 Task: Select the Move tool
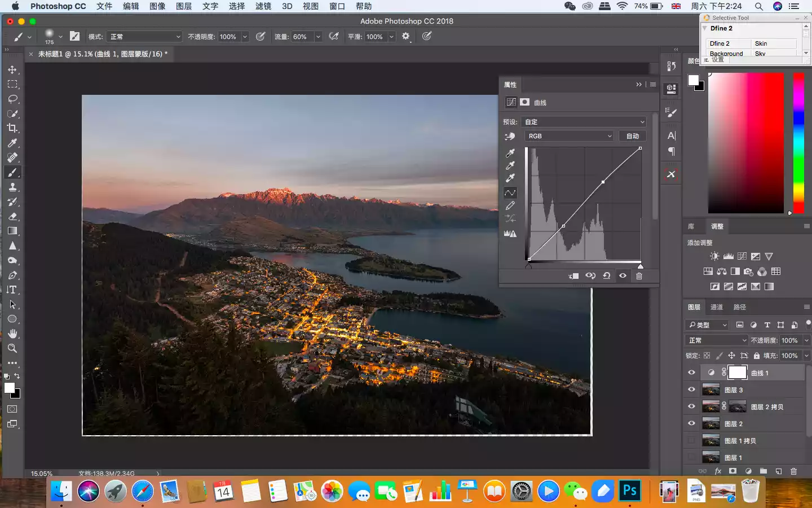pos(12,69)
